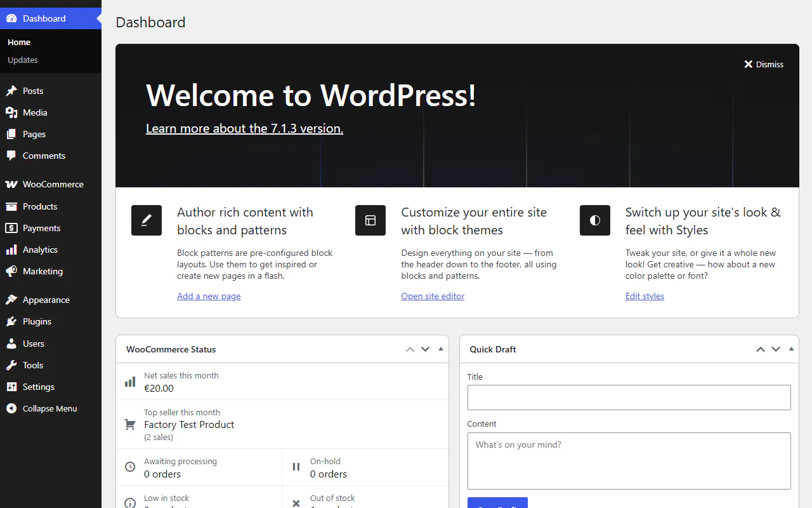Viewport: 812px width, 508px height.
Task: Open the On-hold orders count
Action: coord(329,474)
